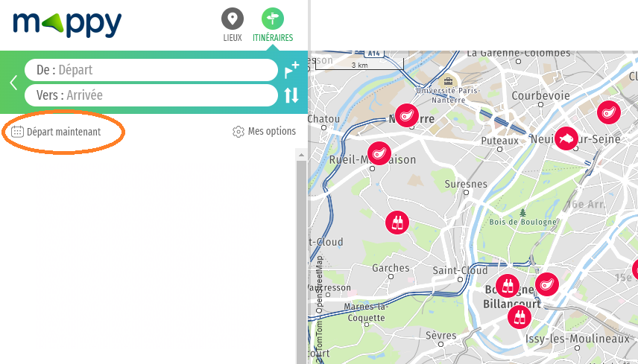Click the A14 motorway shield
The image size is (638, 364).
tap(373, 53)
